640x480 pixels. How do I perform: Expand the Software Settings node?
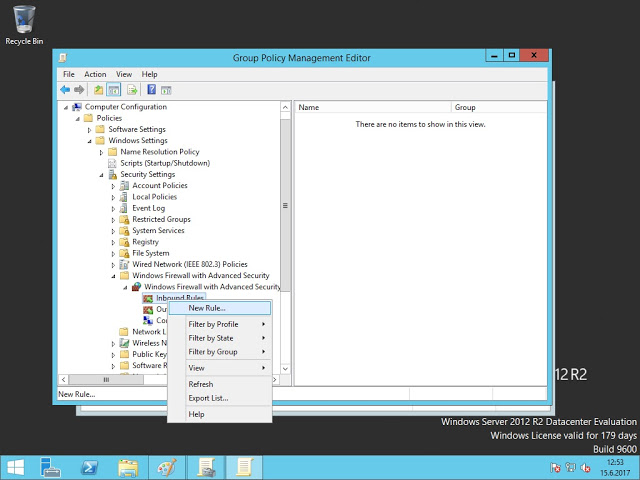click(89, 129)
